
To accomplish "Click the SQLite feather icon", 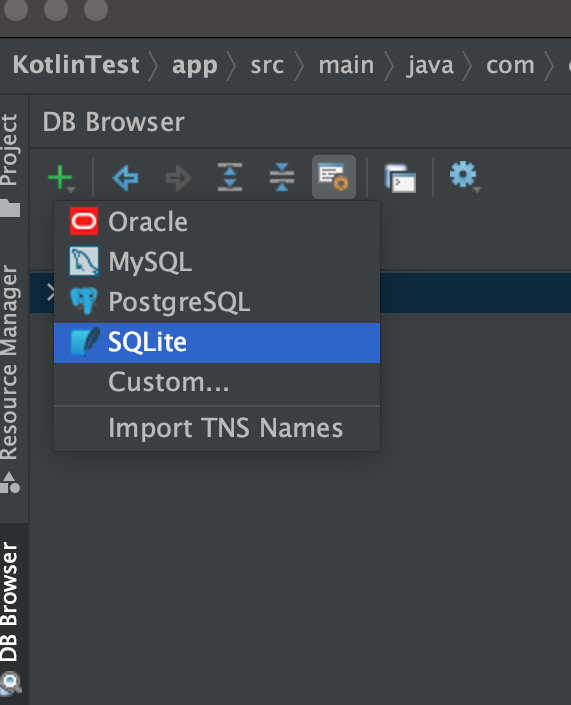I will [85, 342].
